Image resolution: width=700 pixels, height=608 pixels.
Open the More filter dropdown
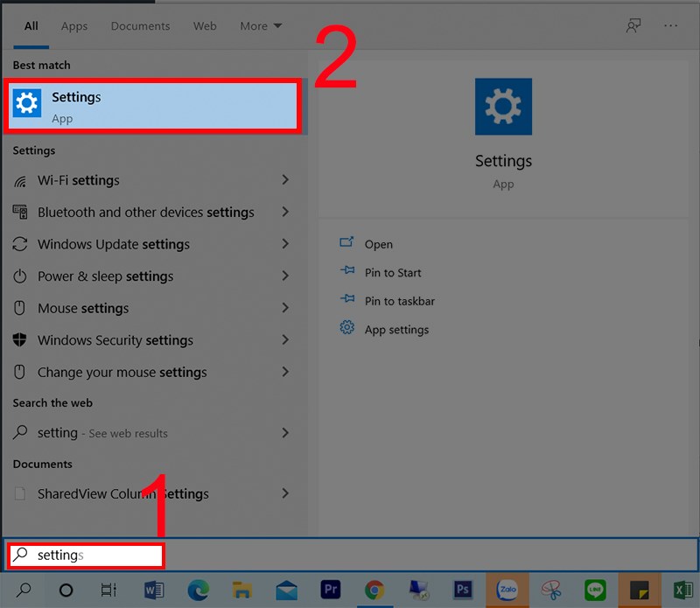(261, 26)
